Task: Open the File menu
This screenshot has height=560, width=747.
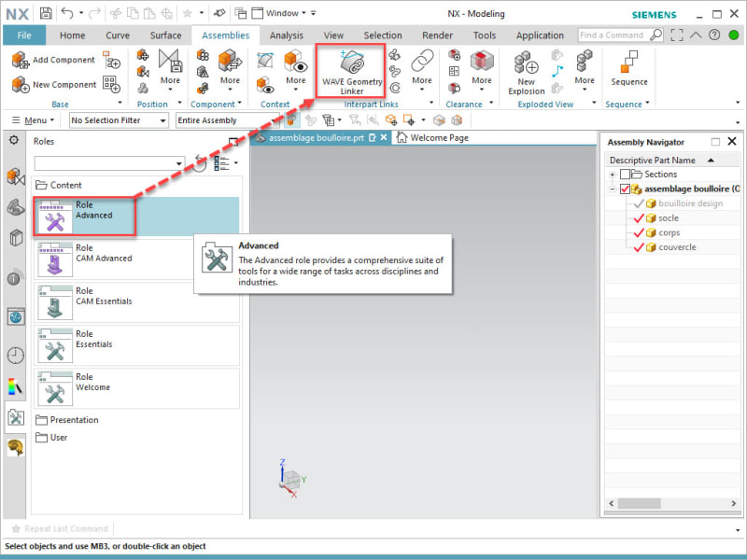Action: tap(24, 35)
